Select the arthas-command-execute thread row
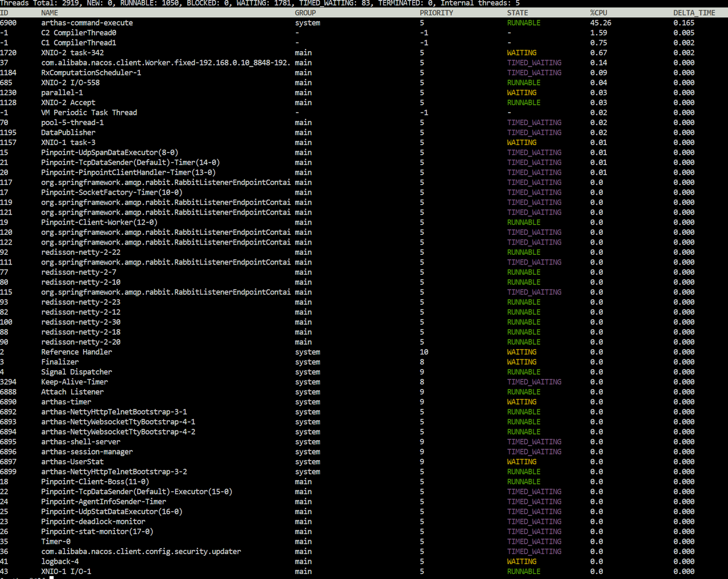728x579 pixels. click(x=364, y=23)
